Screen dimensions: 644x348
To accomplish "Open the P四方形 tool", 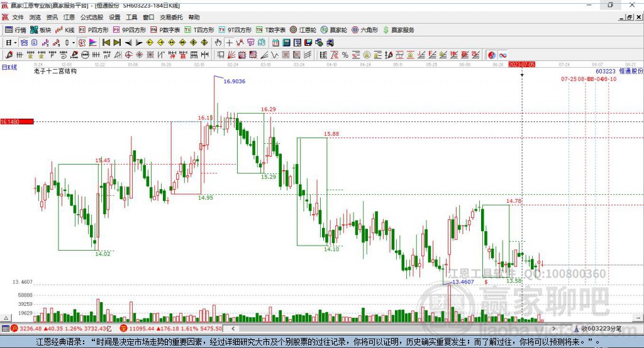I will [94, 30].
